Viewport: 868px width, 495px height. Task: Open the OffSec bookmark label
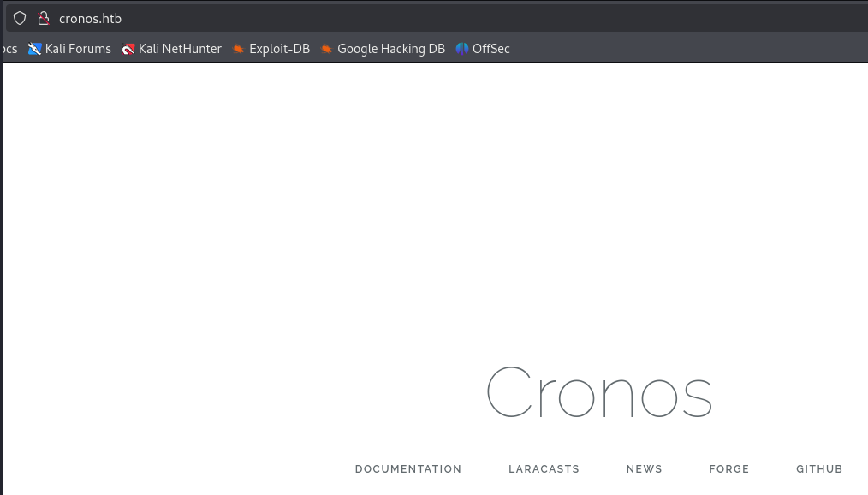(x=491, y=49)
